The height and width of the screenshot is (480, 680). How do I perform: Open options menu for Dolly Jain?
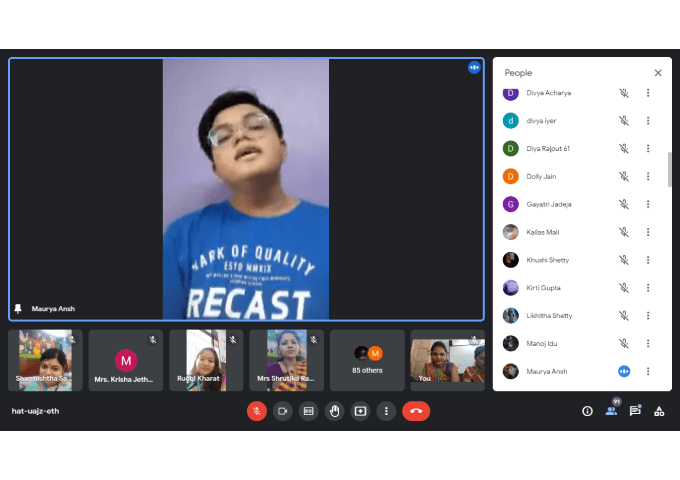point(648,177)
